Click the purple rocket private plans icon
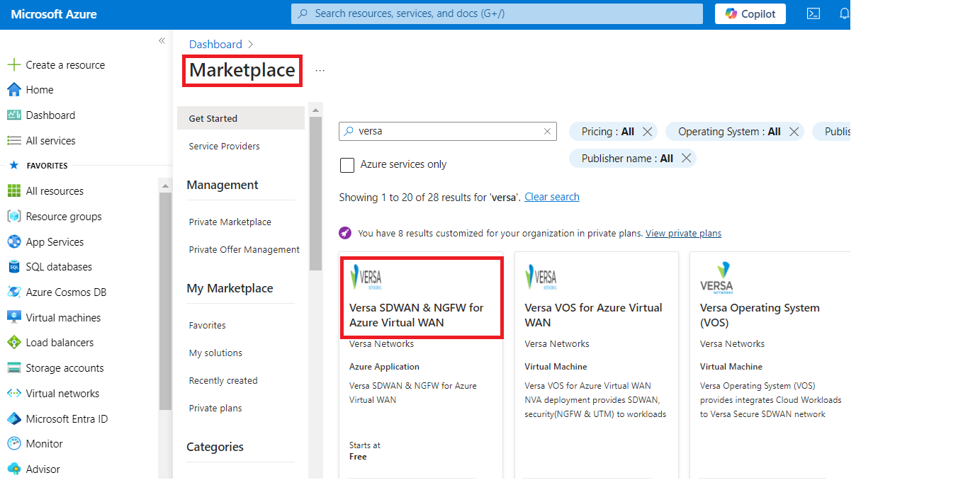Viewport: 980px width, 485px height. tap(345, 233)
